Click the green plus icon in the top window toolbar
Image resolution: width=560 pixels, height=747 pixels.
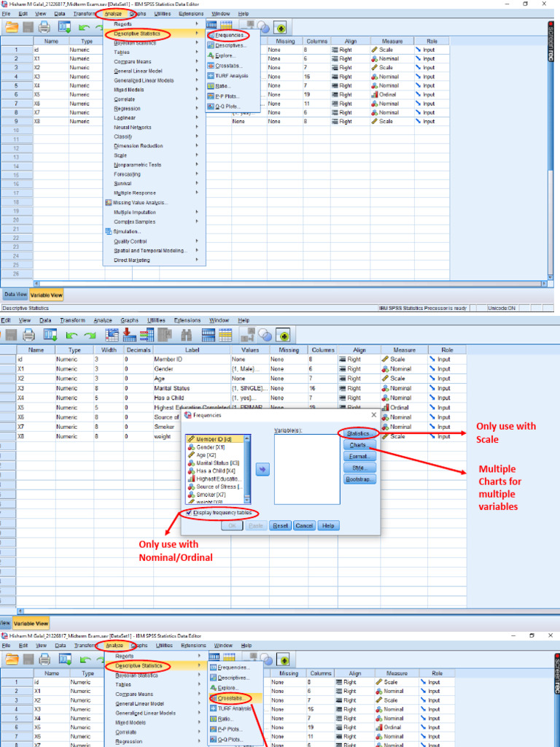point(280,28)
